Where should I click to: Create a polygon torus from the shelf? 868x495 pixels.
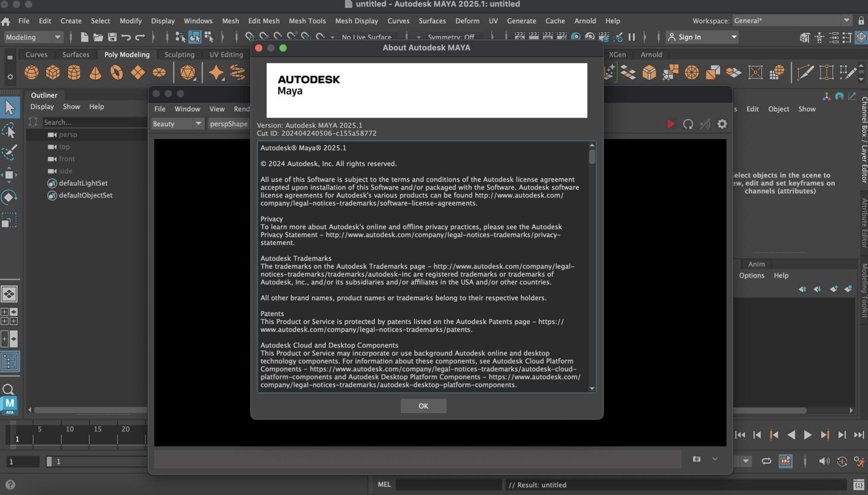[116, 72]
